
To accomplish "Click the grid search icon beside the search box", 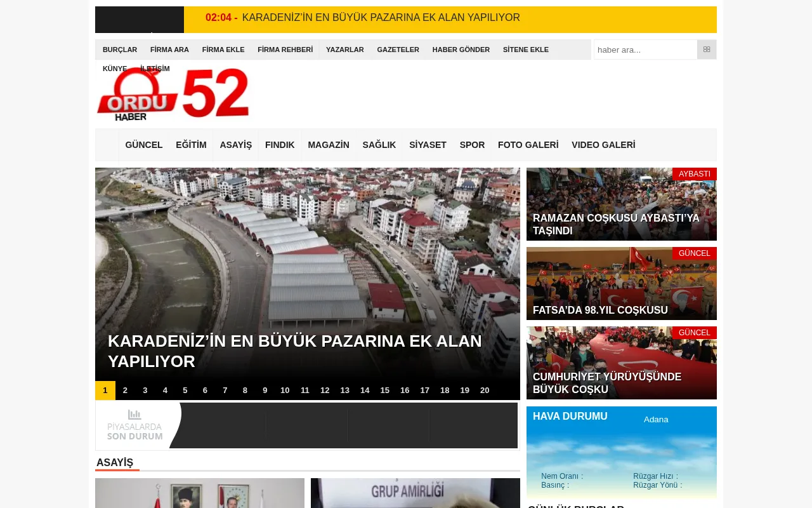I will click(x=706, y=50).
